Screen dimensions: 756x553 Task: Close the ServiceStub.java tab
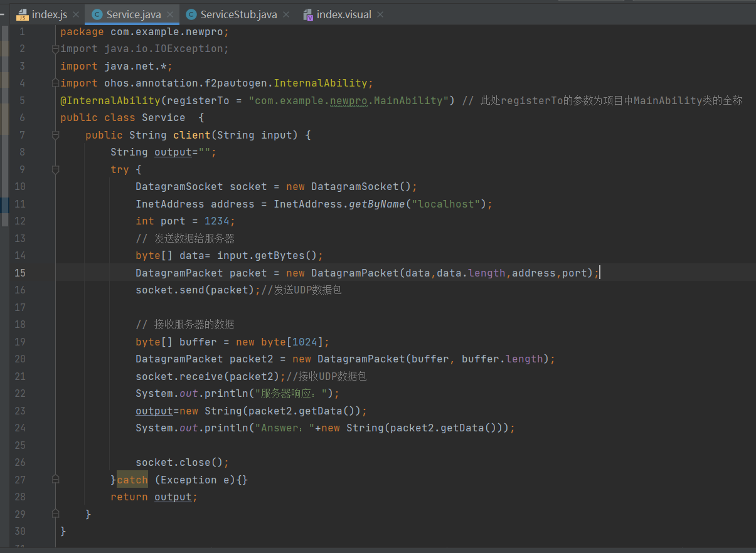click(x=286, y=14)
